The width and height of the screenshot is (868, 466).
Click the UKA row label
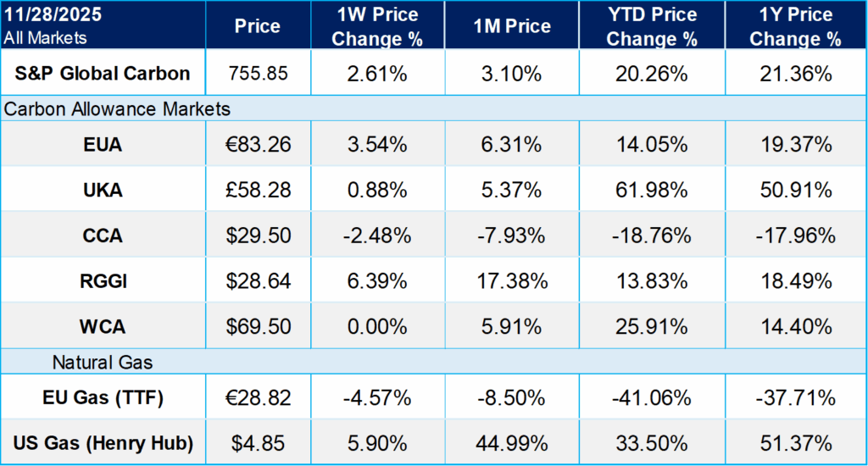[103, 190]
